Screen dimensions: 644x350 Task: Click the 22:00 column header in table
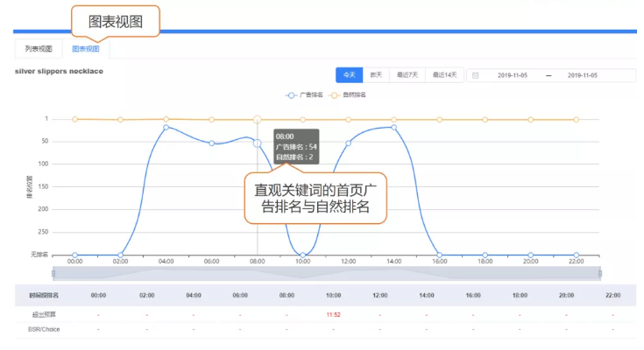tap(612, 296)
